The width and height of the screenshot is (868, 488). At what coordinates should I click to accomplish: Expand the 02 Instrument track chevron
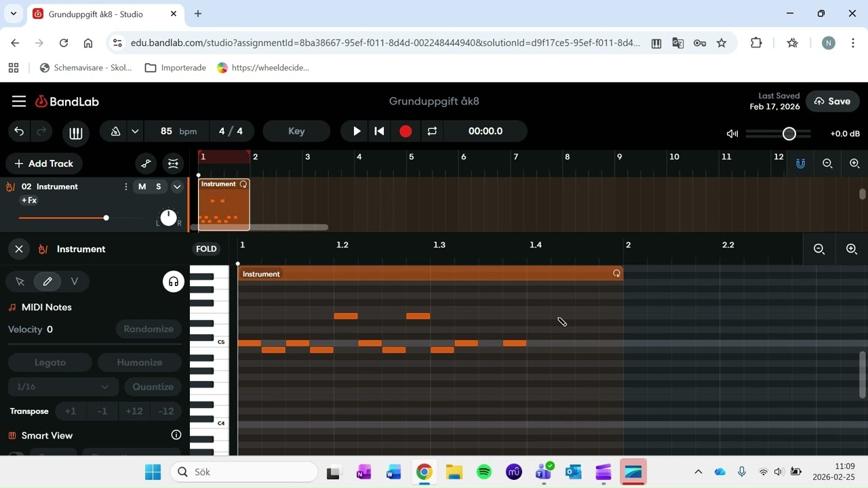[177, 186]
